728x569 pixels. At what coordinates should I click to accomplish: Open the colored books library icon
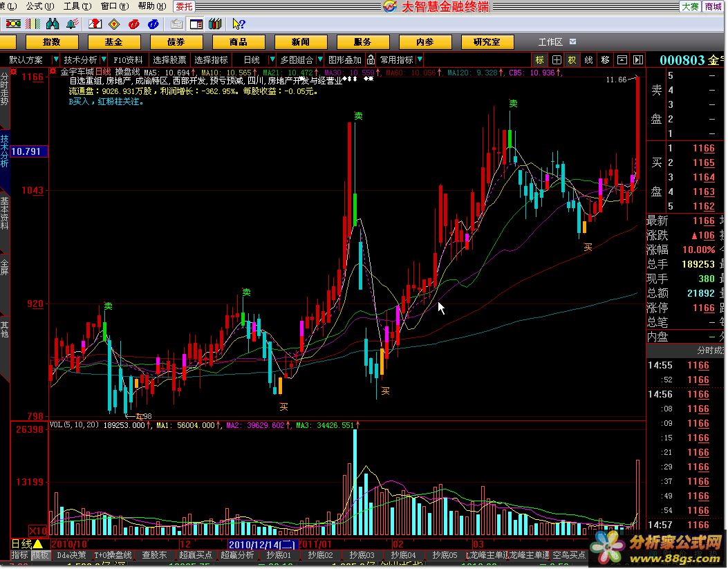(215, 24)
